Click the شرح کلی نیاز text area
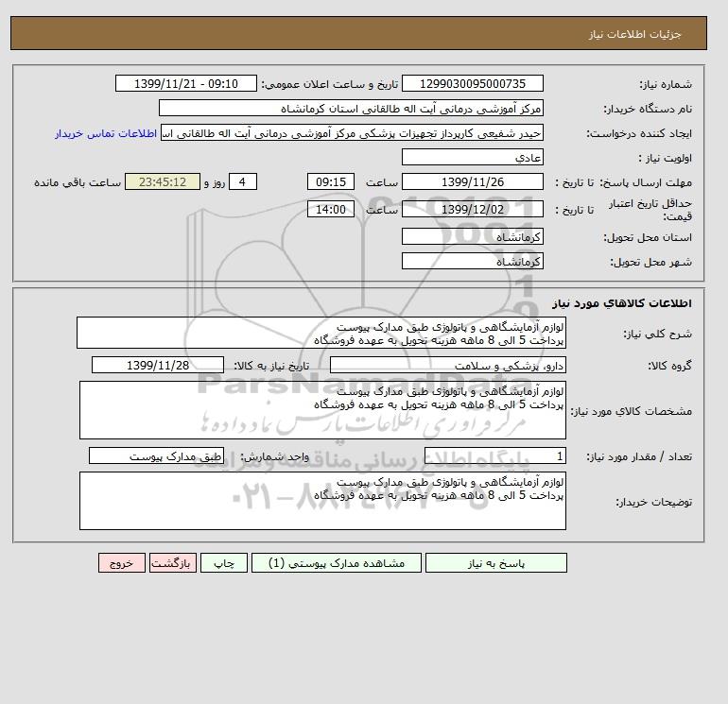Image resolution: width=728 pixels, height=704 pixels. point(321,333)
